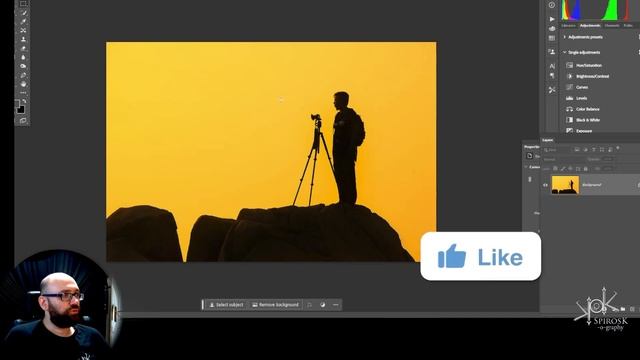
Task: Click the photographer silhouette on canvas
Action: (346, 149)
